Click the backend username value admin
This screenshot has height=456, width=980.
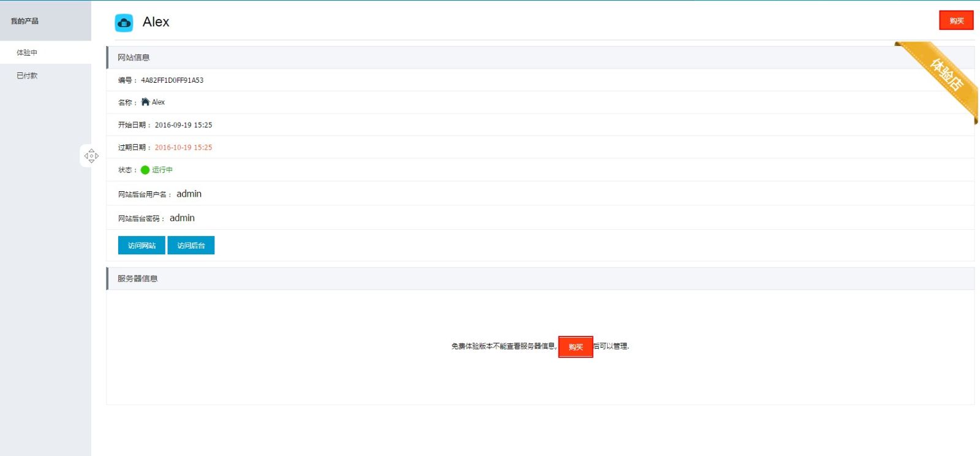[x=189, y=194]
